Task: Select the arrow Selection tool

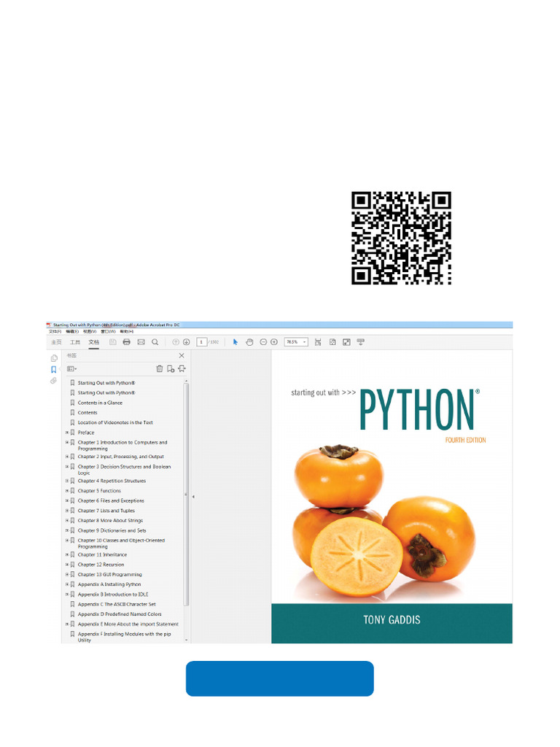Action: [x=236, y=342]
